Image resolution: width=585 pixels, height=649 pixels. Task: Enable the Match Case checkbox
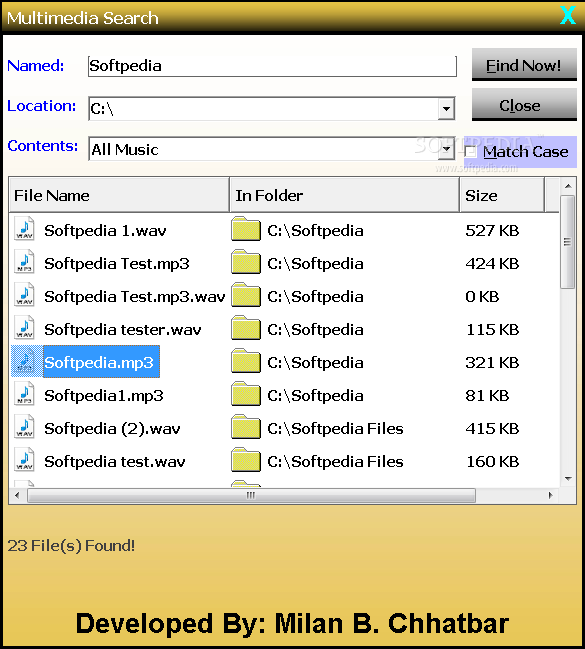[x=470, y=151]
